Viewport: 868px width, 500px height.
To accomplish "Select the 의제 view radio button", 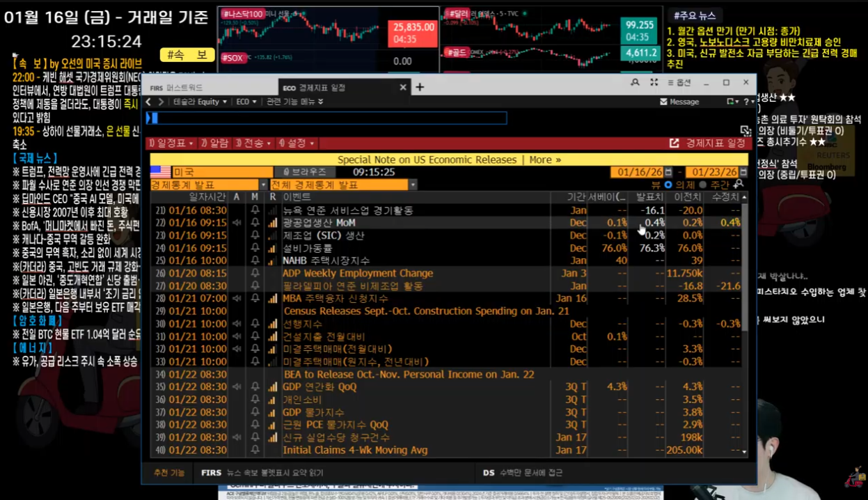I will pyautogui.click(x=669, y=185).
